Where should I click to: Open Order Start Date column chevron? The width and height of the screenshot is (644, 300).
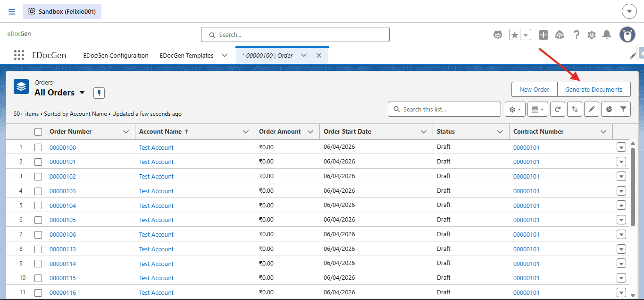pos(424,132)
